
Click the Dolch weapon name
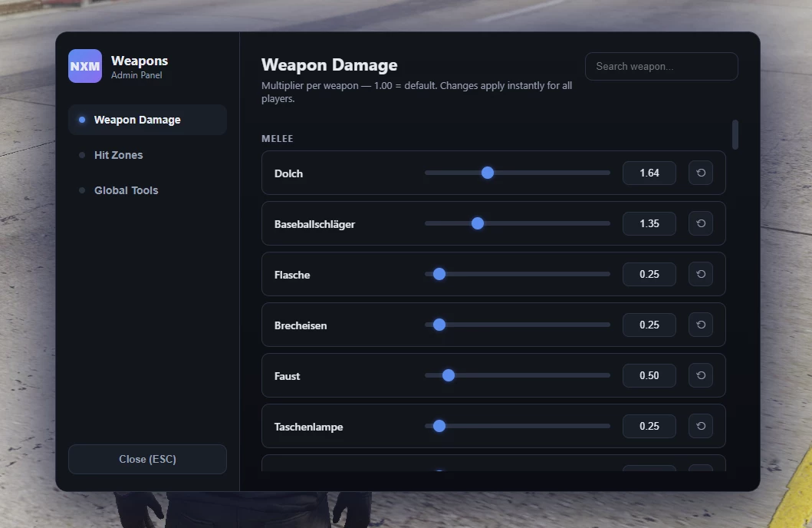(288, 173)
